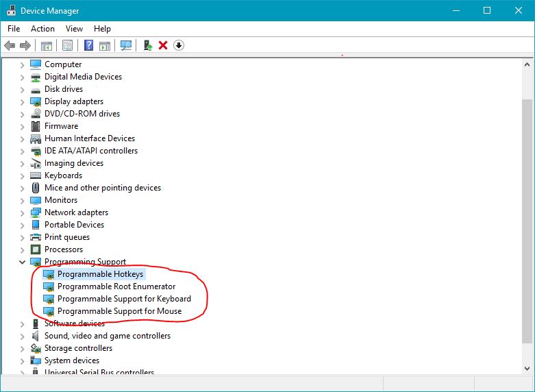
Task: Click the Back arrow toolbar icon
Action: pos(10,45)
